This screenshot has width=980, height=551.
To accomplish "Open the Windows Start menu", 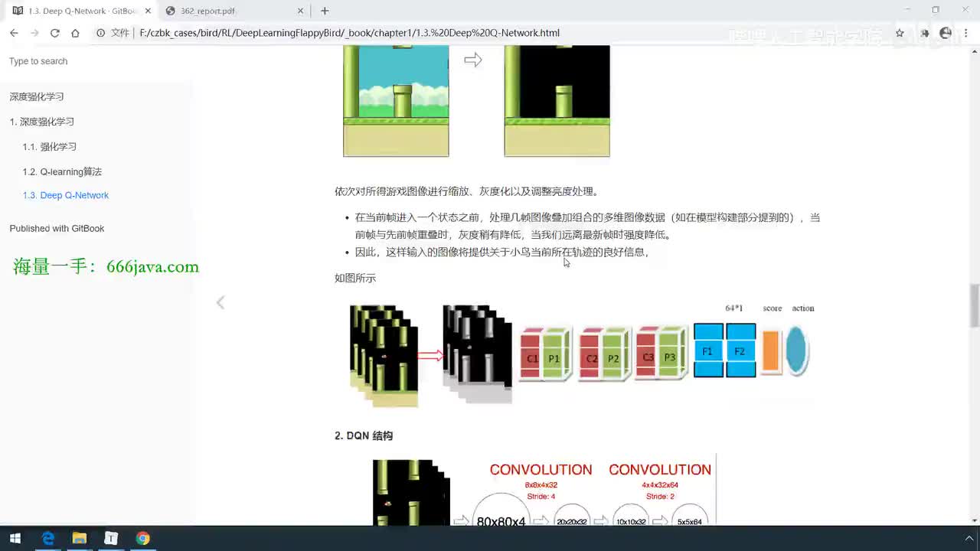I will point(15,538).
